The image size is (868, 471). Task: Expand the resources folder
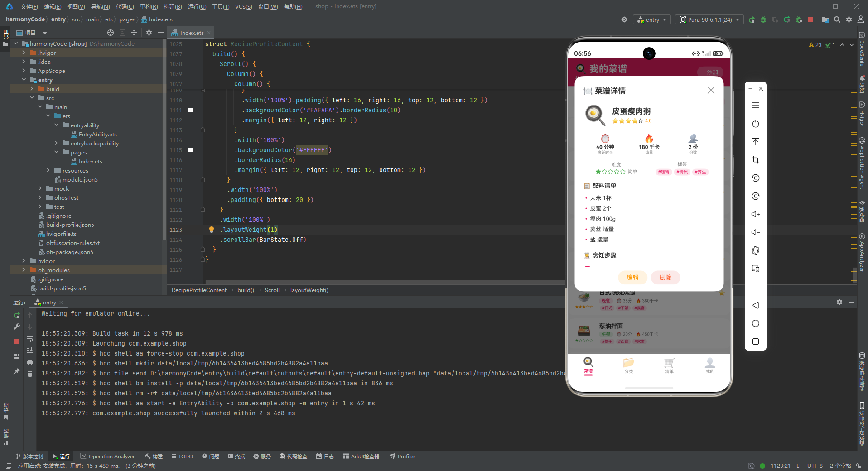click(48, 170)
